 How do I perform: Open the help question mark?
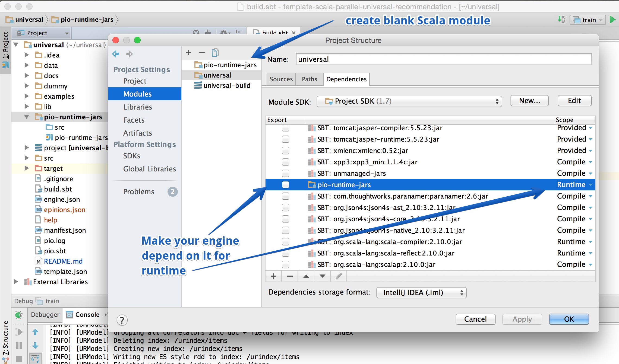(122, 320)
